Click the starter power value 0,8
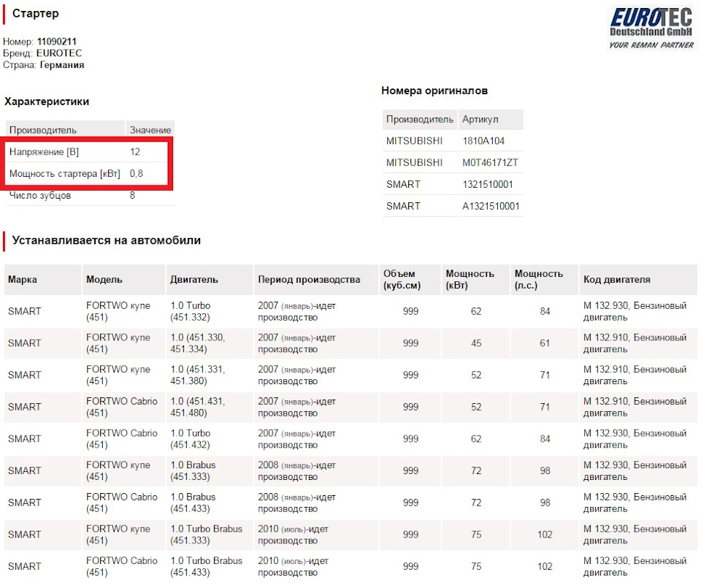 click(x=137, y=174)
